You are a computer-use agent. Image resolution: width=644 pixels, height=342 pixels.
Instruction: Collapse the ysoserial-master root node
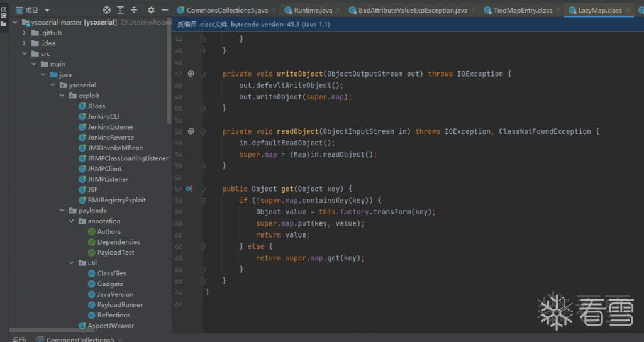[15, 22]
